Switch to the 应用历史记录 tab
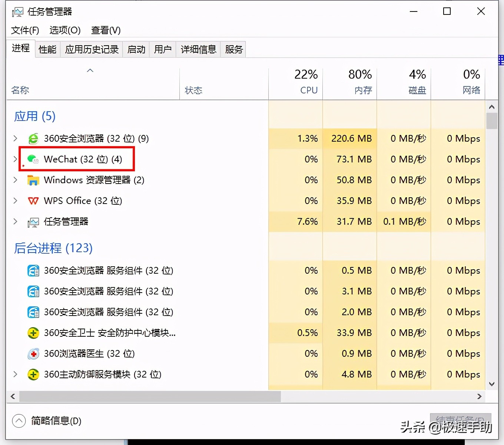504x445 pixels. pos(92,49)
